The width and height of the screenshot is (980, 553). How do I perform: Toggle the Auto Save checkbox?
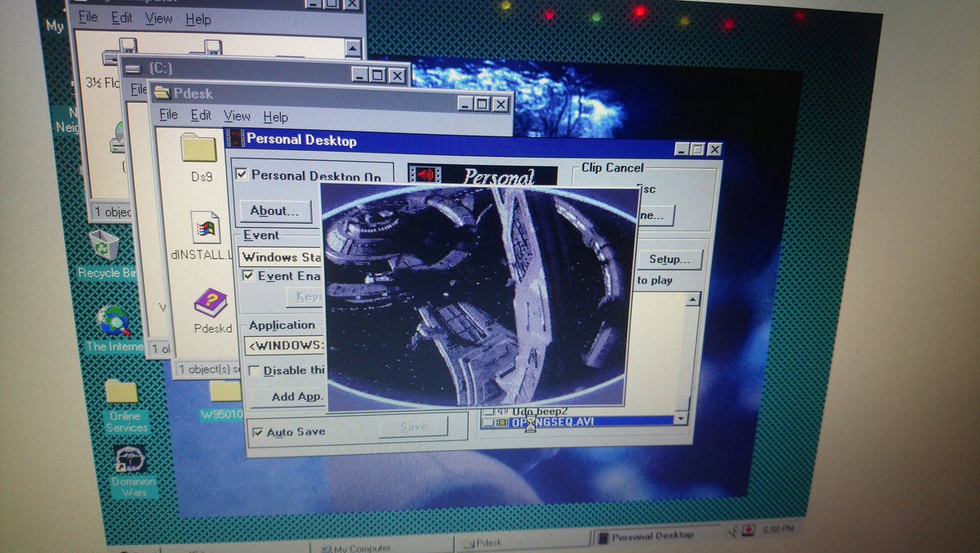[258, 432]
